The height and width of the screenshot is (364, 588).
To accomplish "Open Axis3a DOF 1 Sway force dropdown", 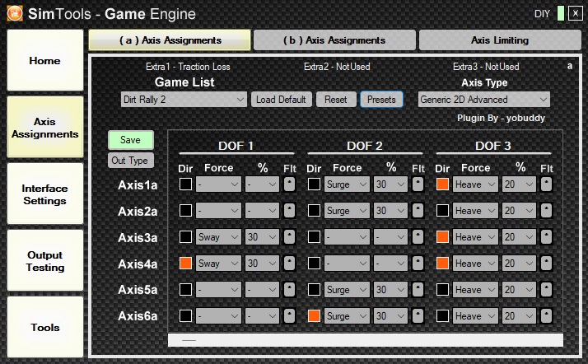I will [218, 236].
